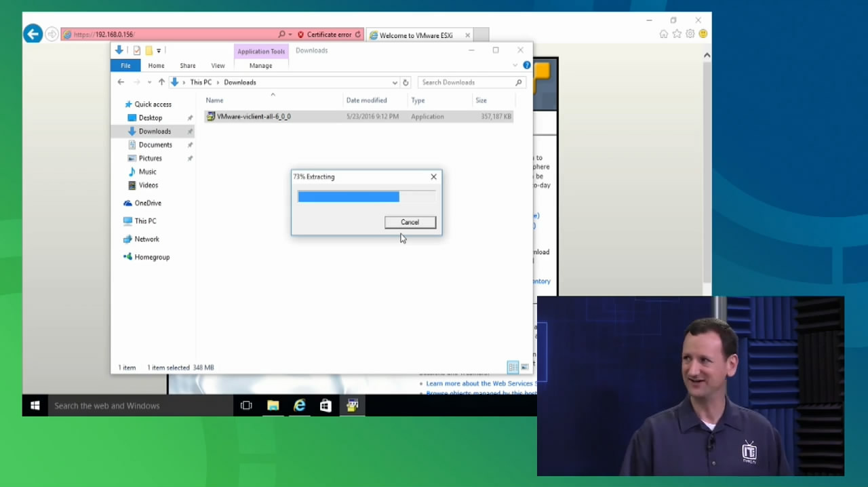868x487 pixels.
Task: Open the address bar history dropdown
Action: coord(395,83)
